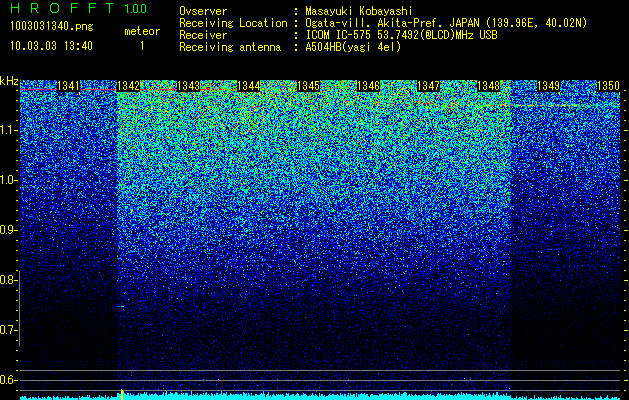Click the 1342 time marker
Image resolution: width=629 pixels, height=400 pixels.
pyautogui.click(x=128, y=86)
